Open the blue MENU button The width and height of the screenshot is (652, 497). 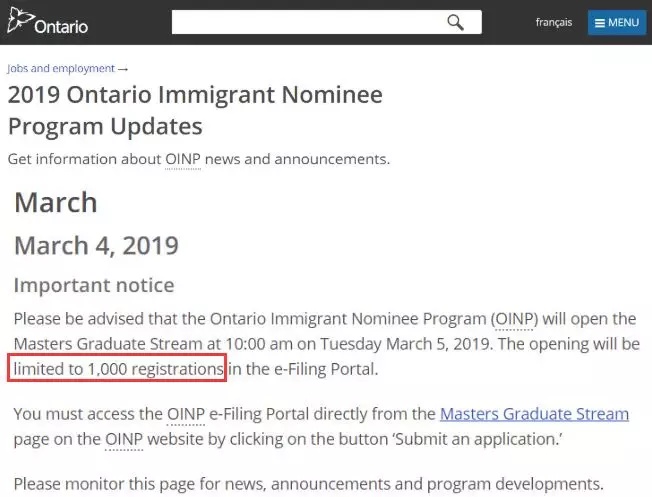click(x=617, y=22)
